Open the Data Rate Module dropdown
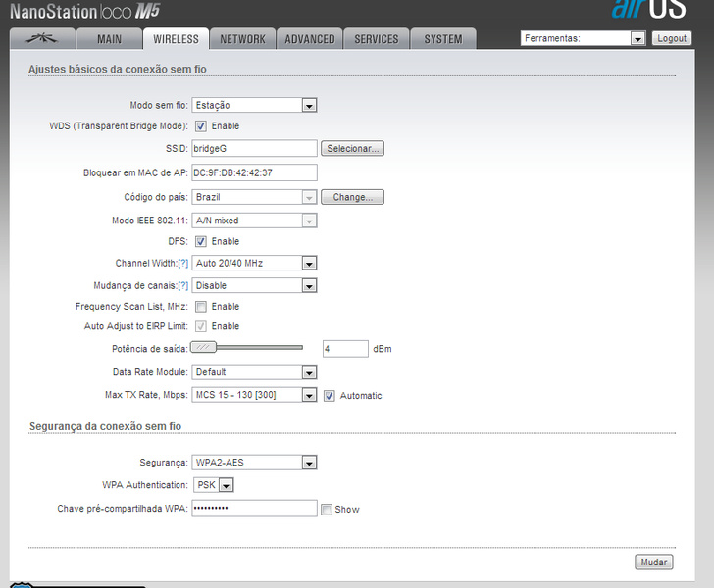Viewport: 714px width, 588px height. pos(254,372)
